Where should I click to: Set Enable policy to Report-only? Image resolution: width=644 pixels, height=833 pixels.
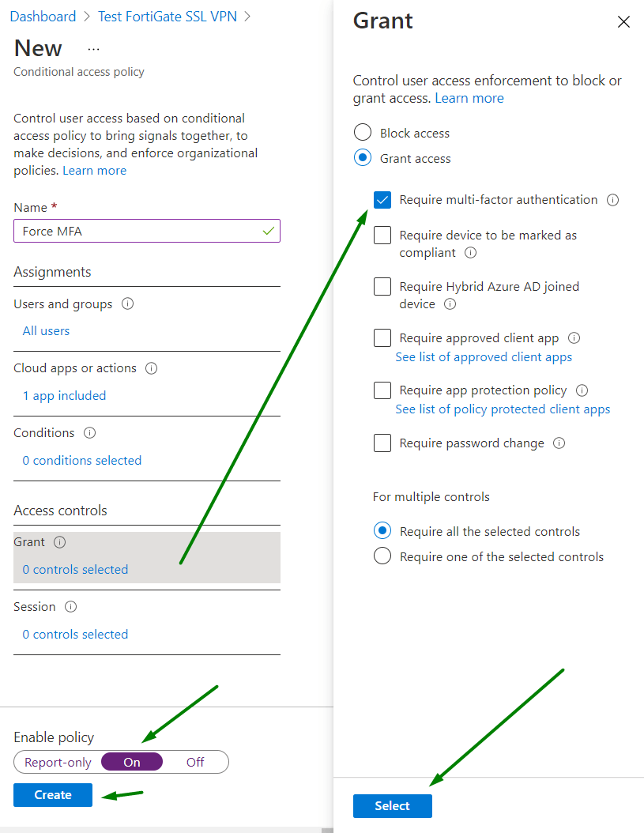tap(58, 762)
